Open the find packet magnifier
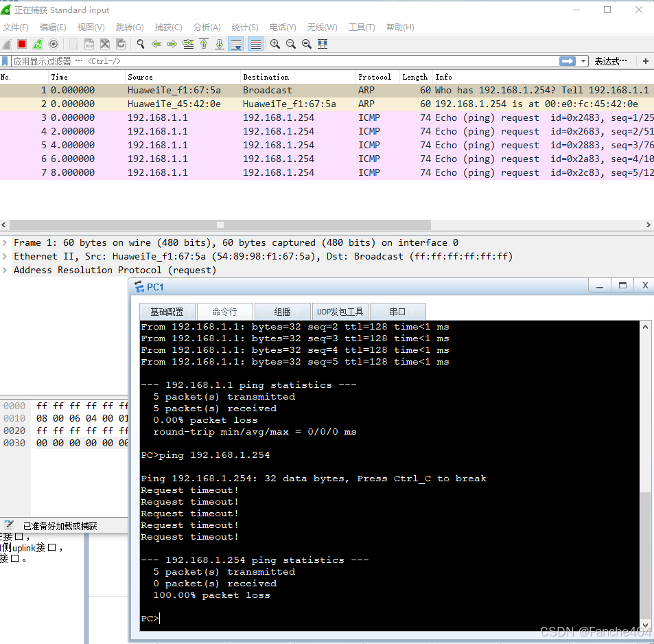 (x=141, y=44)
